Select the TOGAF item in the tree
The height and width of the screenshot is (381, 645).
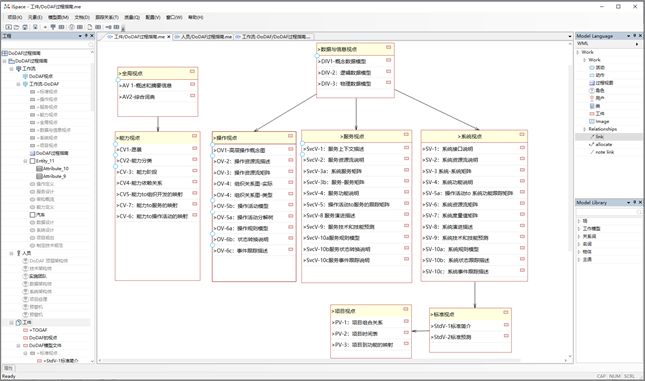point(35,330)
